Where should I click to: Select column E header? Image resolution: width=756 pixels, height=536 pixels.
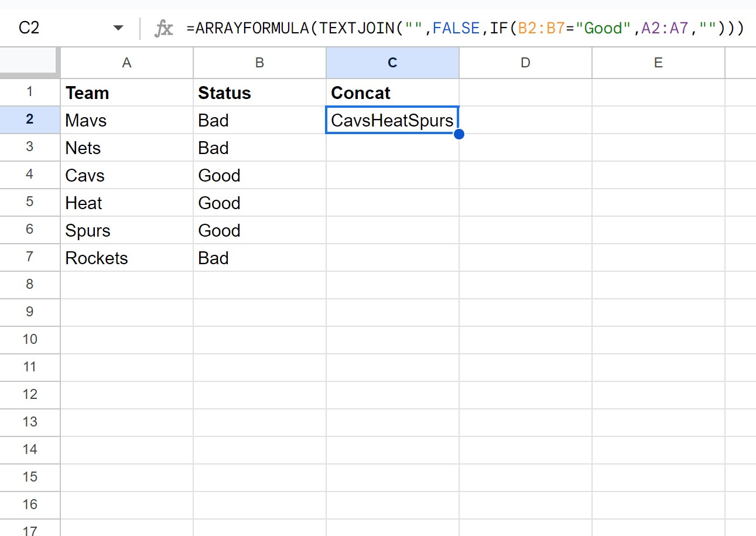(658, 63)
